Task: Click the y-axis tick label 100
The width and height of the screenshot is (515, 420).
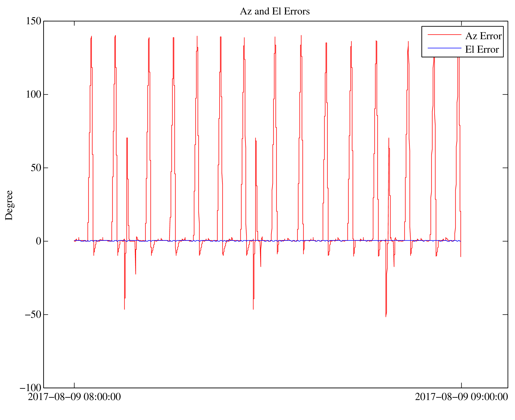Action: pos(33,95)
